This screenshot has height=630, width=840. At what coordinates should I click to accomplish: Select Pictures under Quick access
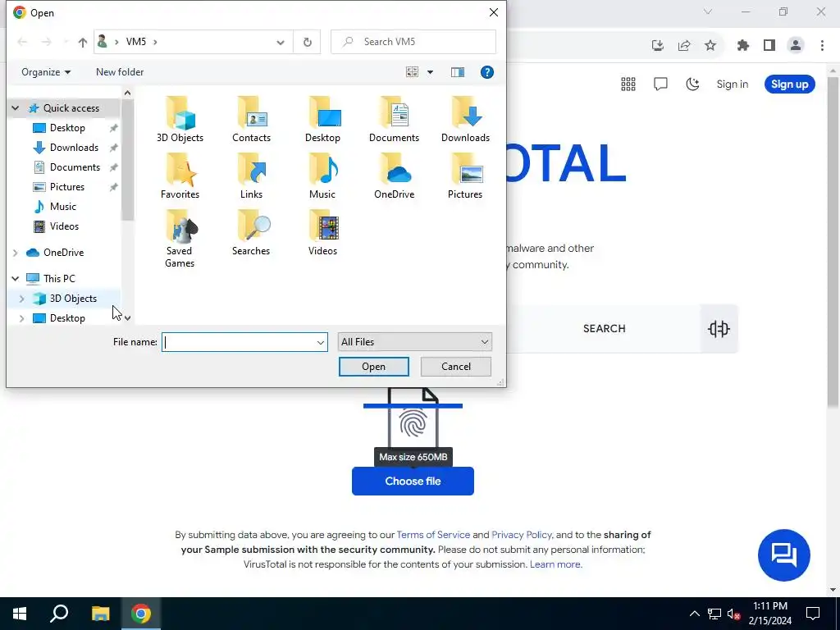point(67,187)
